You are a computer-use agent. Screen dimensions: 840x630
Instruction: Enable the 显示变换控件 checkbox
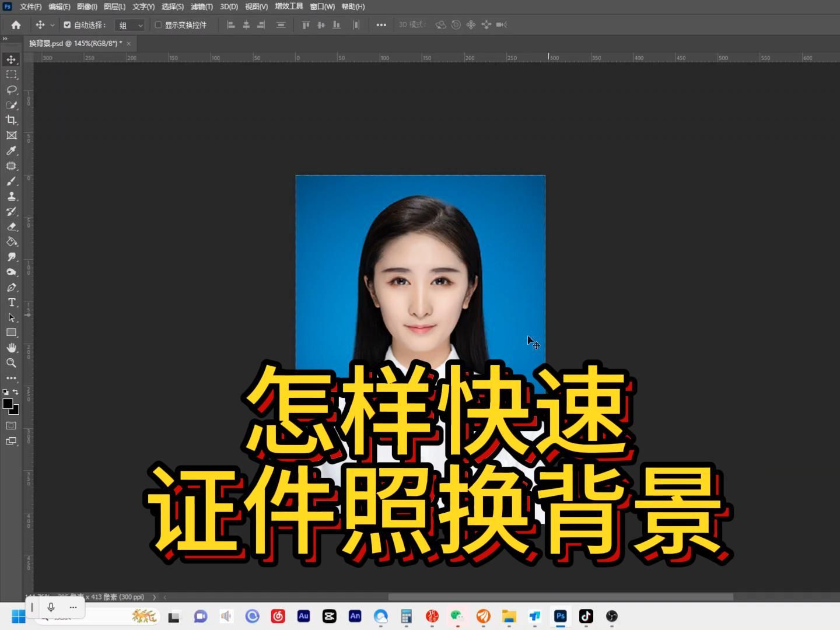click(158, 24)
